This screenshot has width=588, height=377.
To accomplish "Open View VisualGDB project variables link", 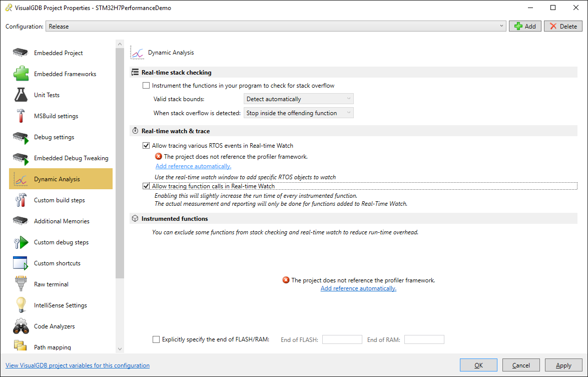I will point(78,365).
